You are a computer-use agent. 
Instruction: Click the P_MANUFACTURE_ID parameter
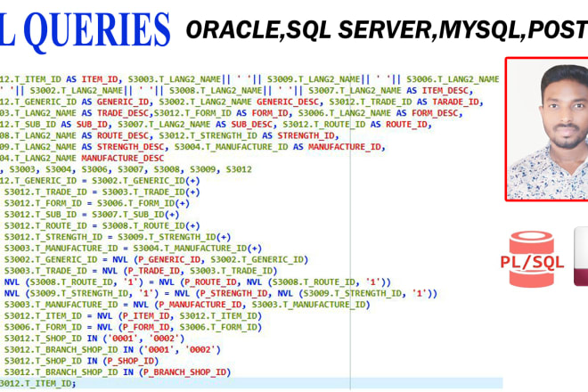(x=200, y=305)
